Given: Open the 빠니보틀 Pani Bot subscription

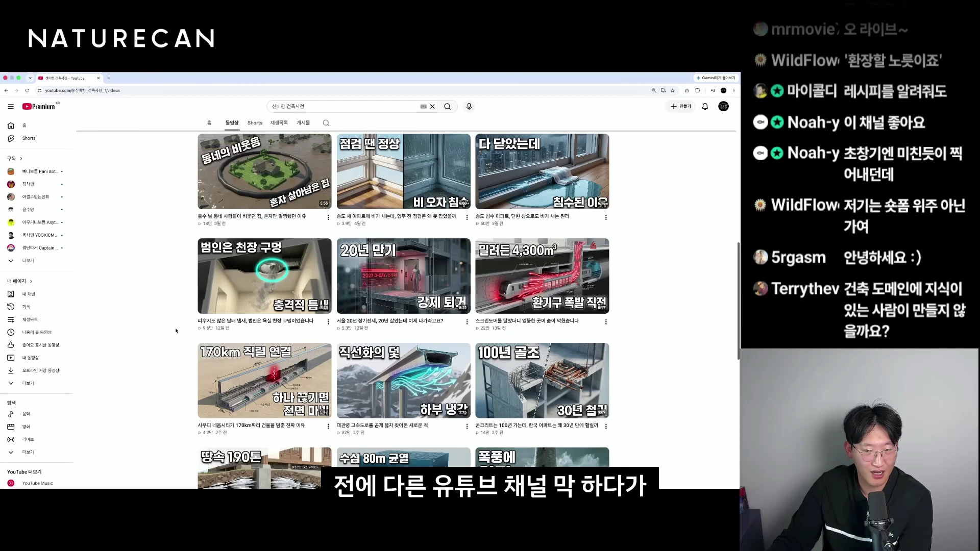Looking at the screenshot, I should coord(36,171).
